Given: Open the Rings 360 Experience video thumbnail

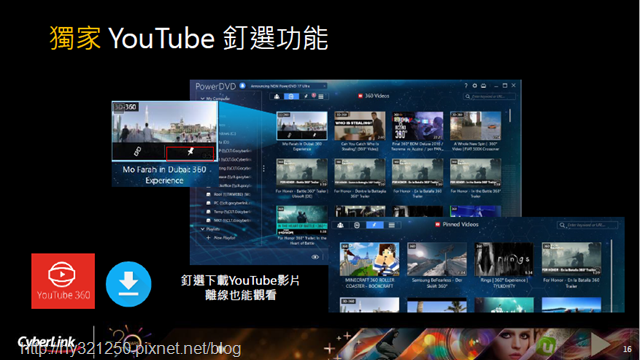Looking at the screenshot, I should (x=504, y=260).
